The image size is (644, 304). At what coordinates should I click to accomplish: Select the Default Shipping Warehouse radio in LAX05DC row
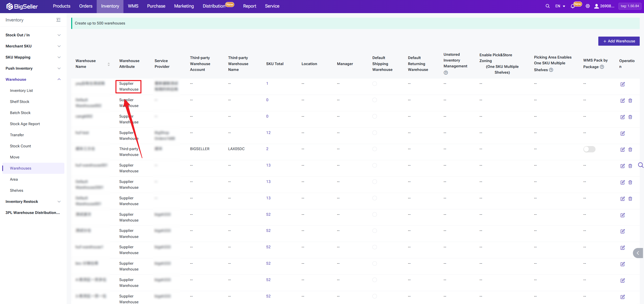[375, 149]
